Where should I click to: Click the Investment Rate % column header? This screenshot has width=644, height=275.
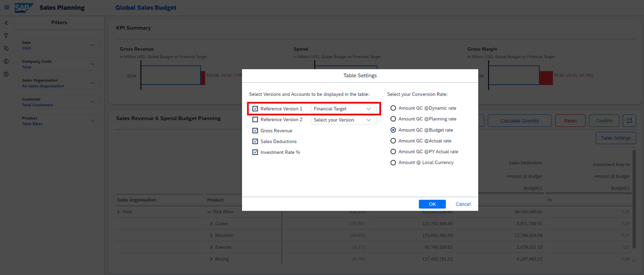[611, 165]
